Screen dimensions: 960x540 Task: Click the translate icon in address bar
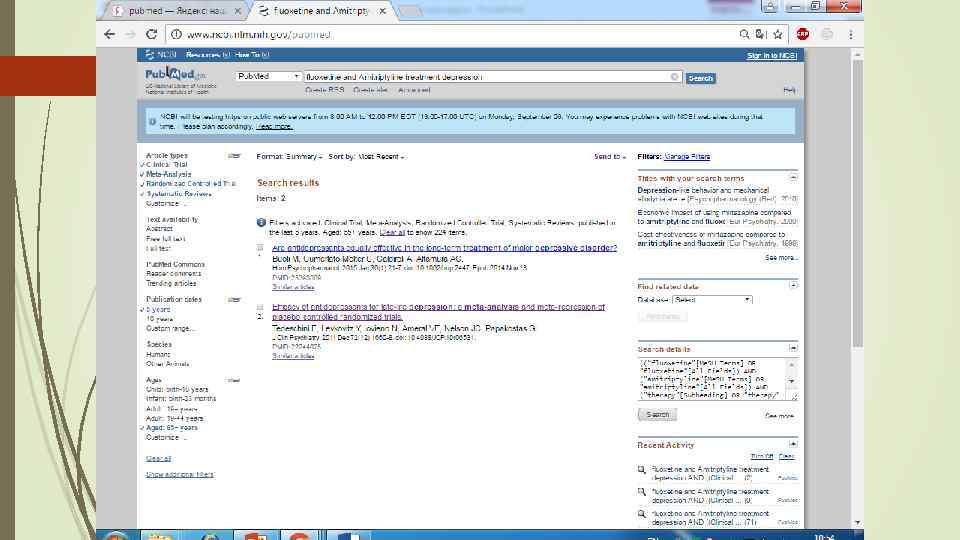pos(760,34)
